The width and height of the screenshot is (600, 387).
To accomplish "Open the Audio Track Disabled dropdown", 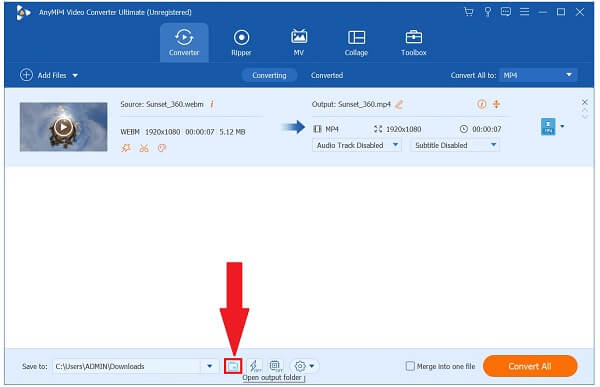I will coord(357,145).
